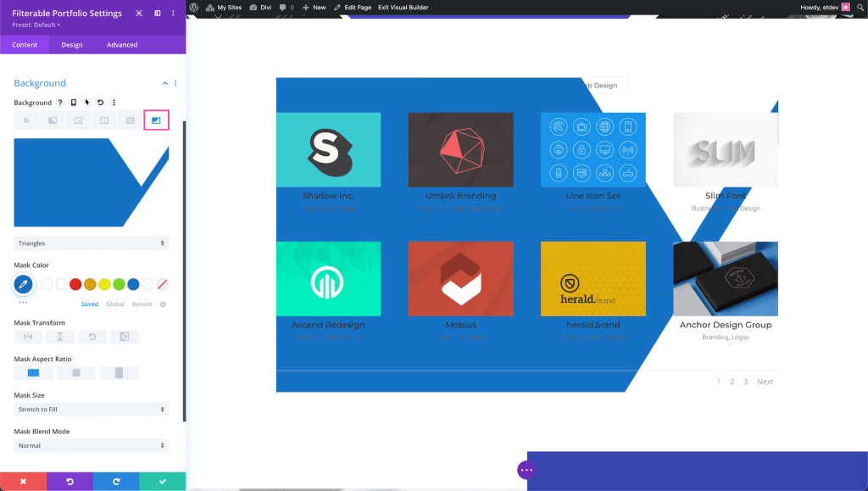
Task: Open the Mask Blend Mode dropdown
Action: (x=91, y=445)
